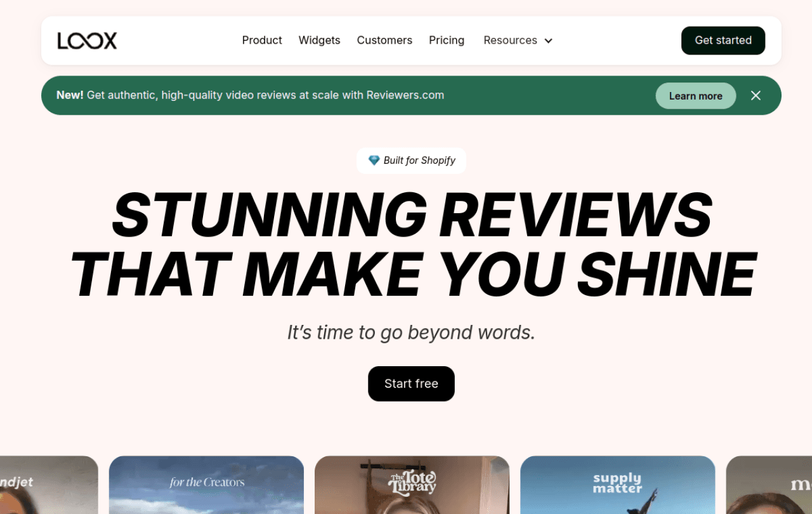
Task: Open the Widgets nav link
Action: coord(319,40)
